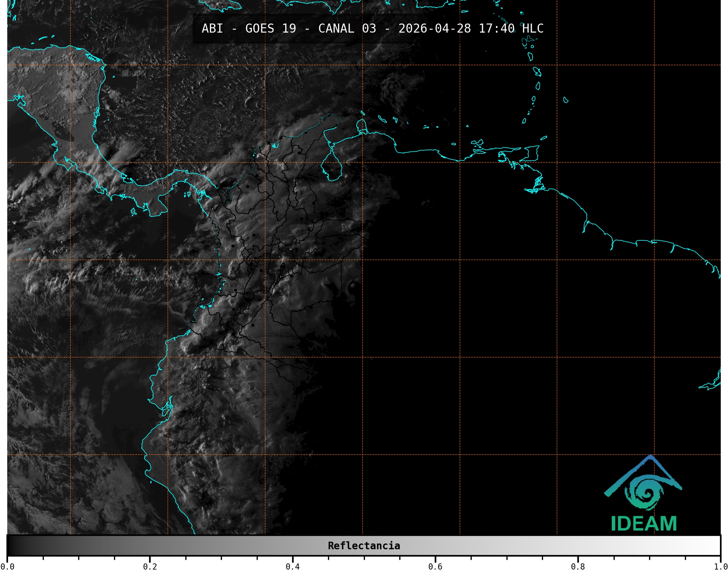Click the 0.4 tick on colorbar
This screenshot has height=571, width=728.
(293, 566)
